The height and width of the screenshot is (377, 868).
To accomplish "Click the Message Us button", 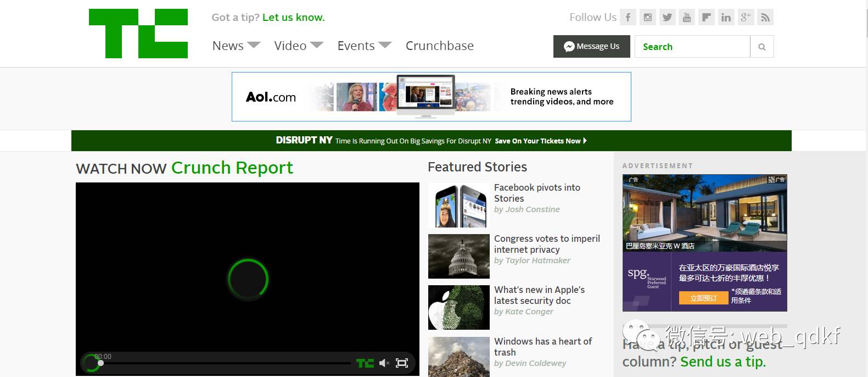I will pyautogui.click(x=592, y=47).
